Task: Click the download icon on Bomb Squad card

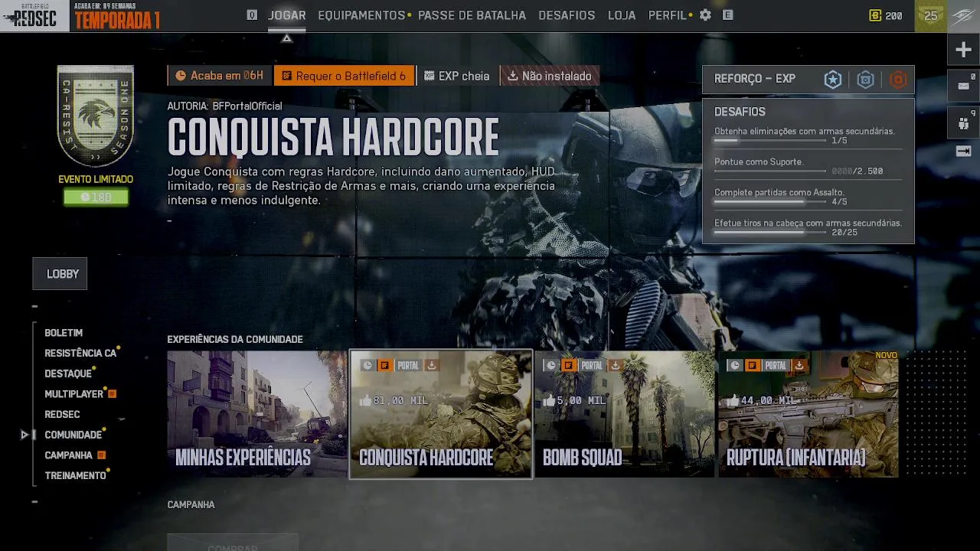Action: (616, 366)
